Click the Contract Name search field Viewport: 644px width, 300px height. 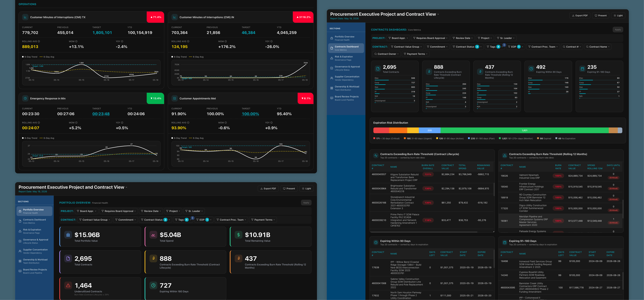click(x=598, y=47)
